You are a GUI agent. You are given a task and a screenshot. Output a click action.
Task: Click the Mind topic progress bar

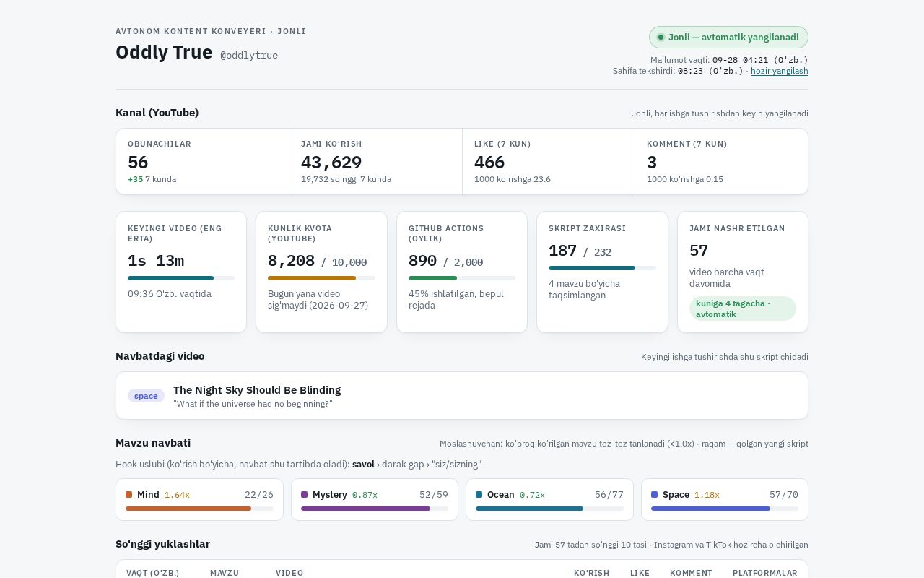click(199, 509)
